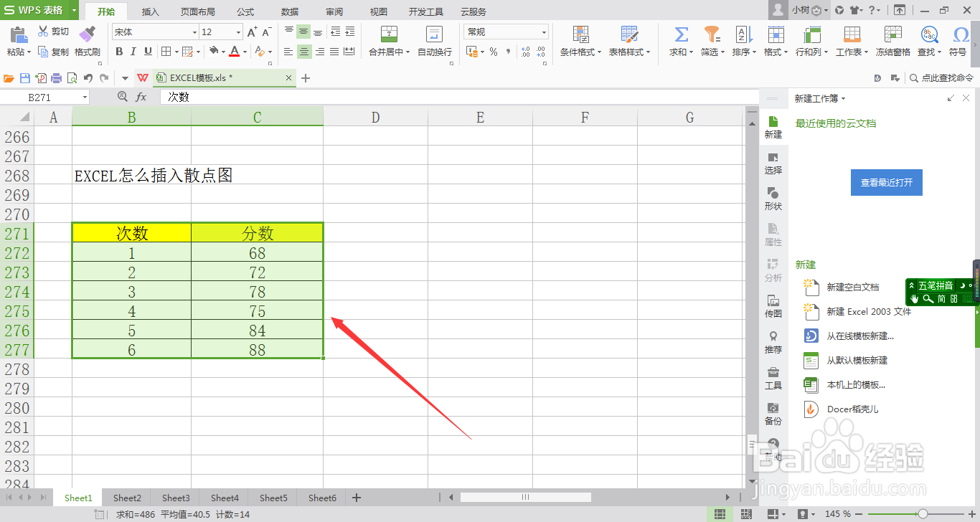
Task: Open the Data (数据) tab
Action: point(290,12)
